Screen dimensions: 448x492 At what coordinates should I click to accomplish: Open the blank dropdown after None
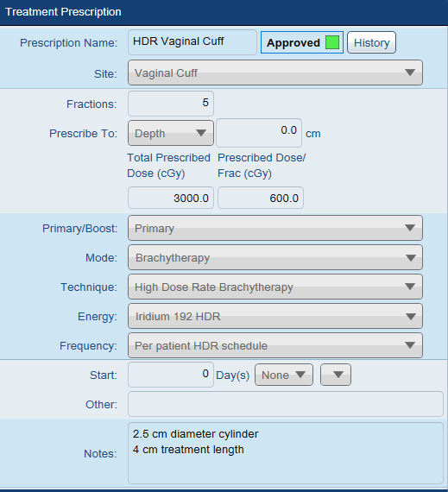(336, 375)
